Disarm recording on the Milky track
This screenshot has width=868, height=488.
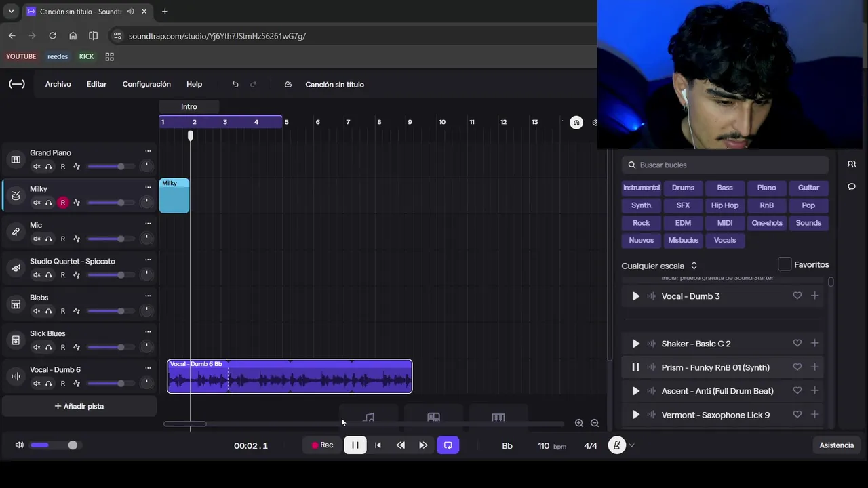pyautogui.click(x=63, y=203)
